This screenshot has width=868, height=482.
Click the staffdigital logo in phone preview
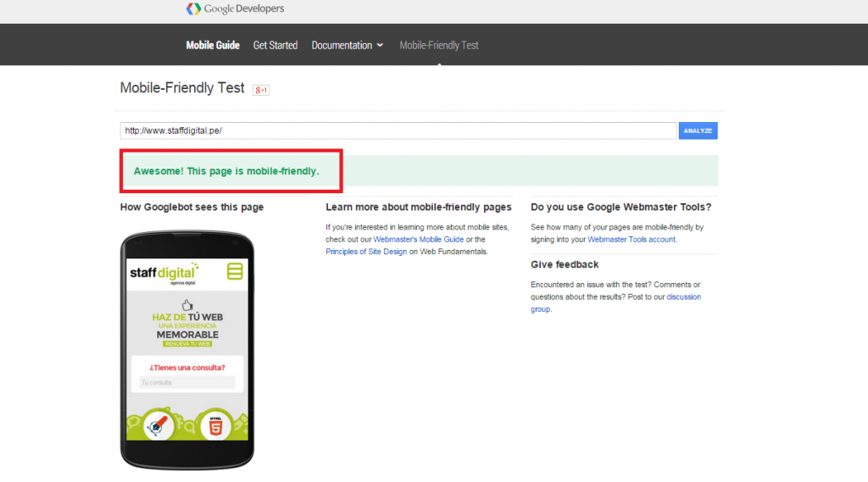[164, 274]
